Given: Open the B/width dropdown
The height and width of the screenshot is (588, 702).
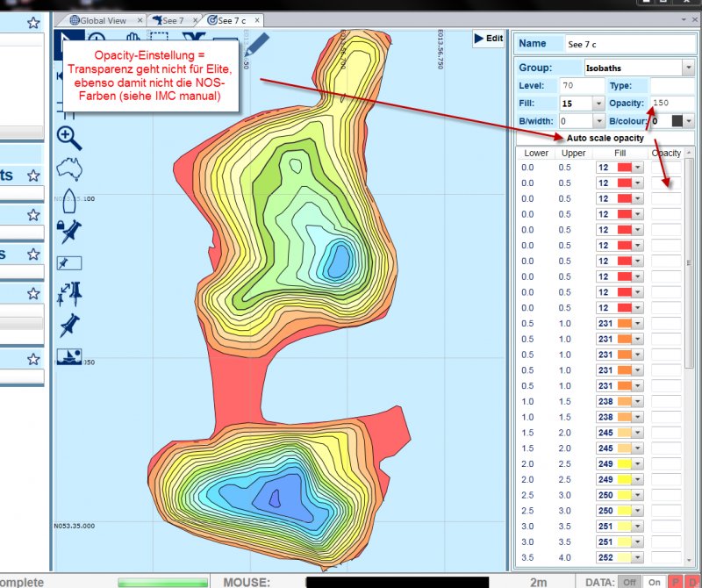Looking at the screenshot, I should [x=598, y=121].
